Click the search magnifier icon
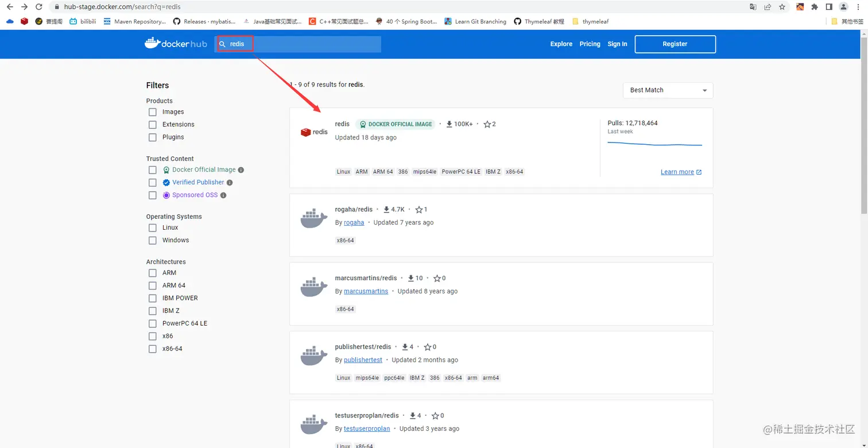Image resolution: width=868 pixels, height=448 pixels. (x=223, y=44)
